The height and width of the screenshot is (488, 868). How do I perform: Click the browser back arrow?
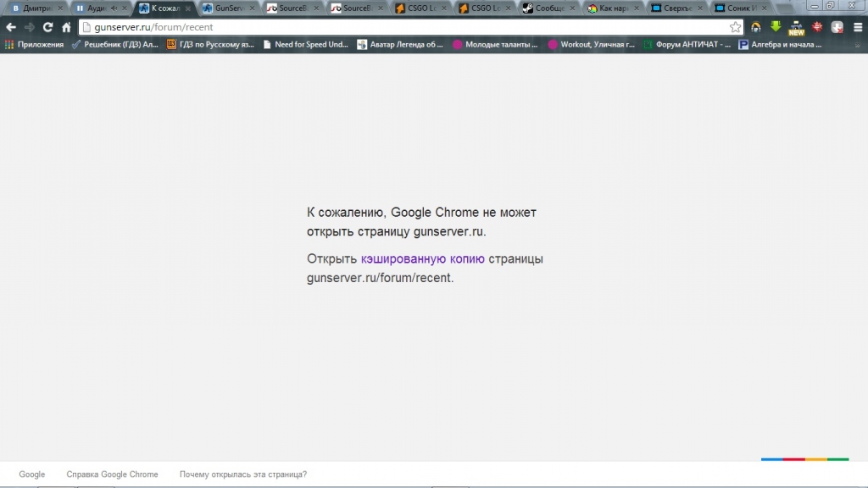[x=11, y=27]
